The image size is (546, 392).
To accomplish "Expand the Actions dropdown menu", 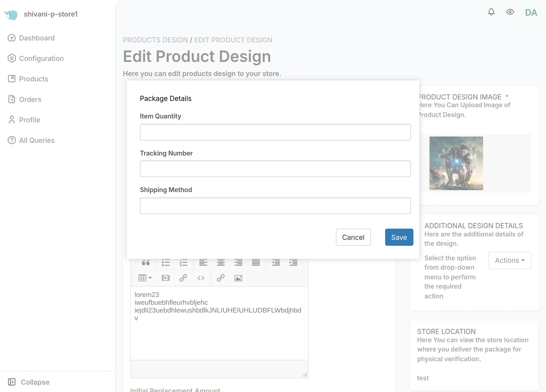I will click(x=510, y=260).
